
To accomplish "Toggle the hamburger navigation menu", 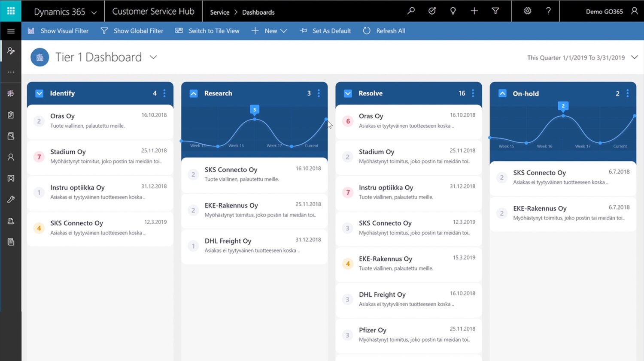I will pyautogui.click(x=11, y=31).
